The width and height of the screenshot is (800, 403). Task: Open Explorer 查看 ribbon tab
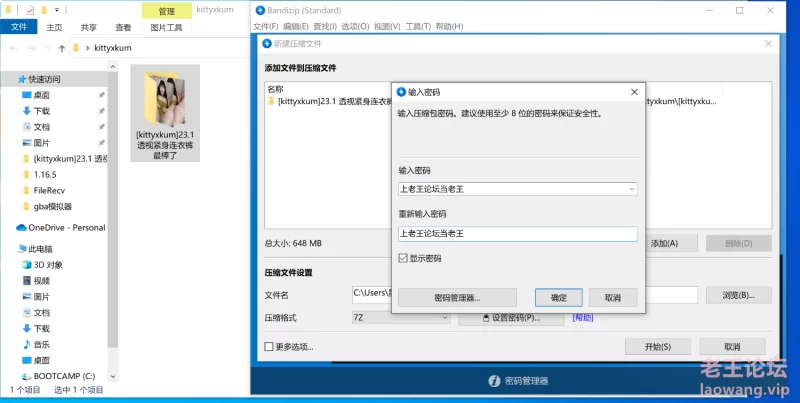123,28
